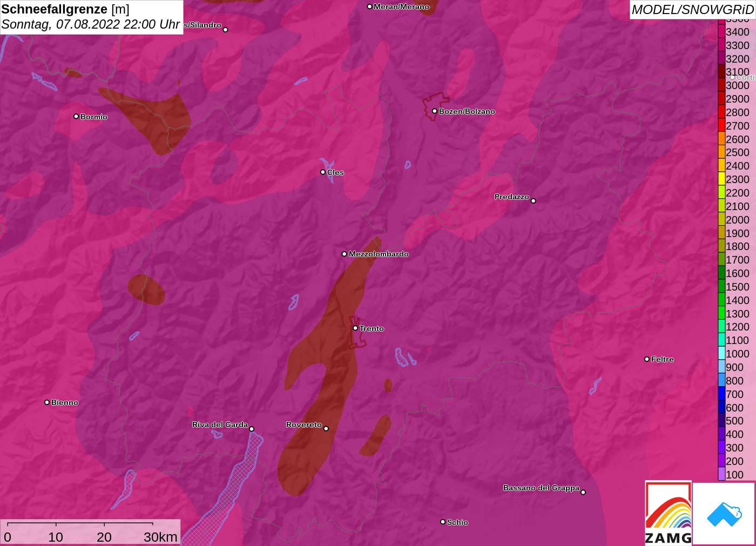Click the 1900 legend color swatch
756x546 pixels.
pos(721,233)
